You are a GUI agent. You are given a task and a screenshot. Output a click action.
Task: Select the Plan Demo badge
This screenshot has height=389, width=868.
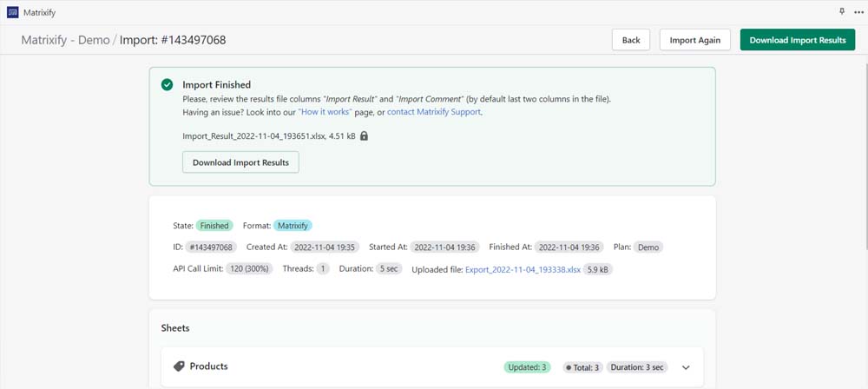tap(648, 247)
